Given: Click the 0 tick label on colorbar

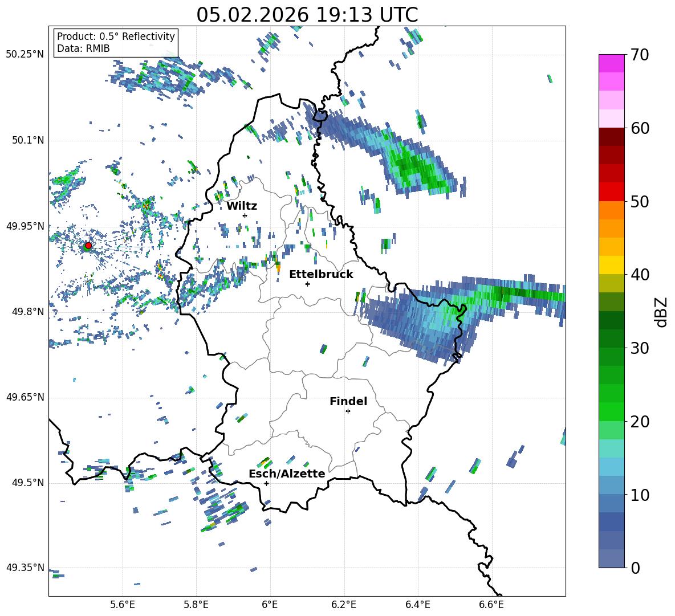Looking at the screenshot, I should pyautogui.click(x=636, y=568).
